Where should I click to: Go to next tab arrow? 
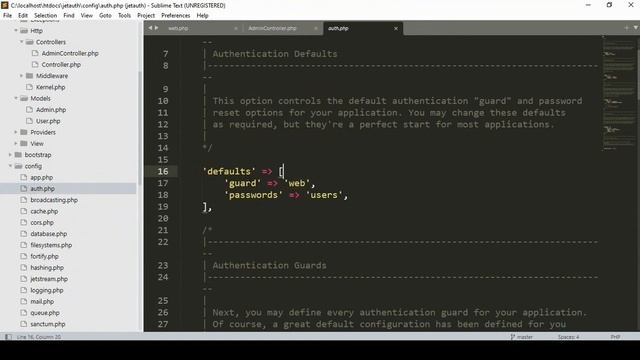pos(156,28)
